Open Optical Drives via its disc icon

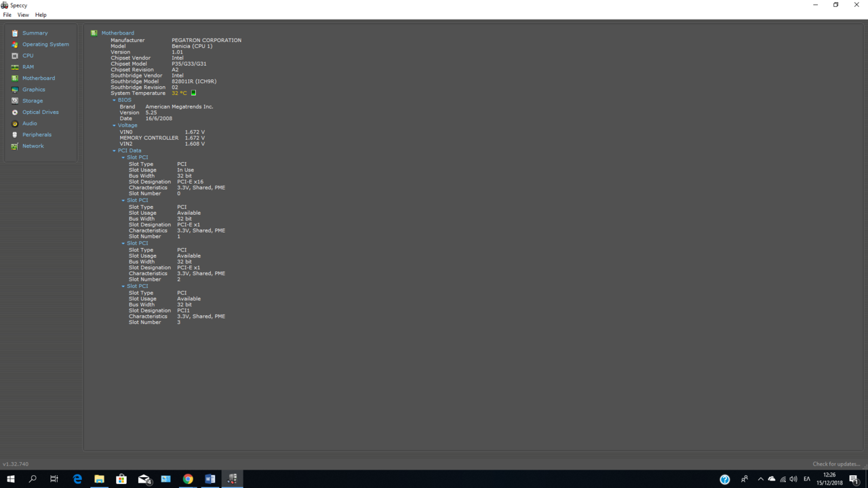[x=15, y=113]
